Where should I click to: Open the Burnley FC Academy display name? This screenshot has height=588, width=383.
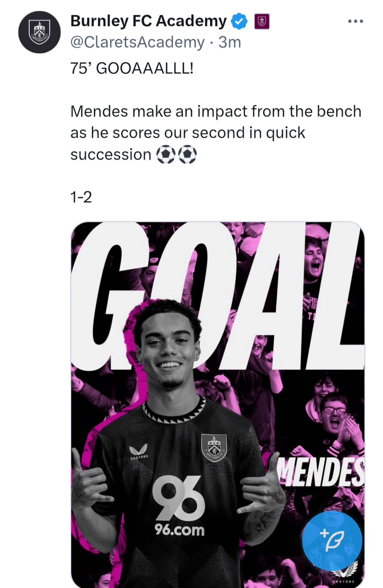pyautogui.click(x=148, y=21)
